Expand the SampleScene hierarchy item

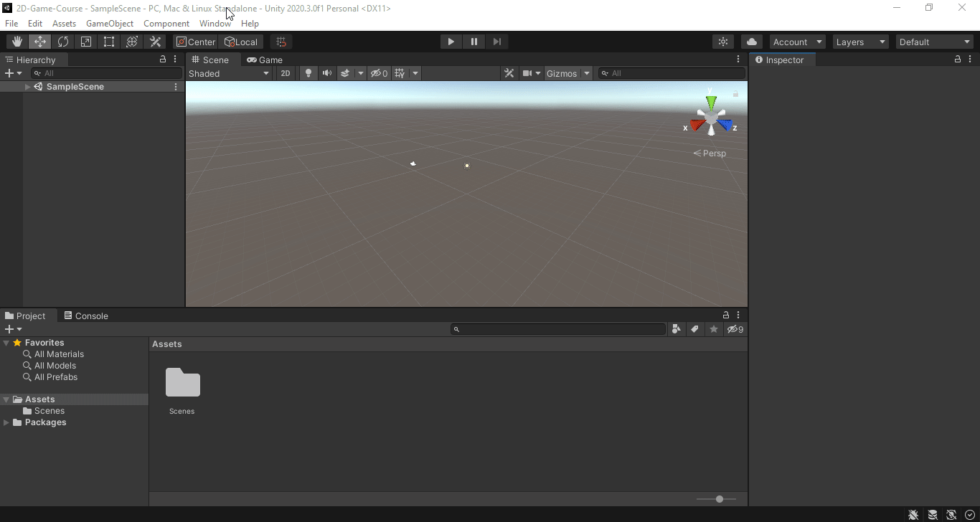pos(27,87)
